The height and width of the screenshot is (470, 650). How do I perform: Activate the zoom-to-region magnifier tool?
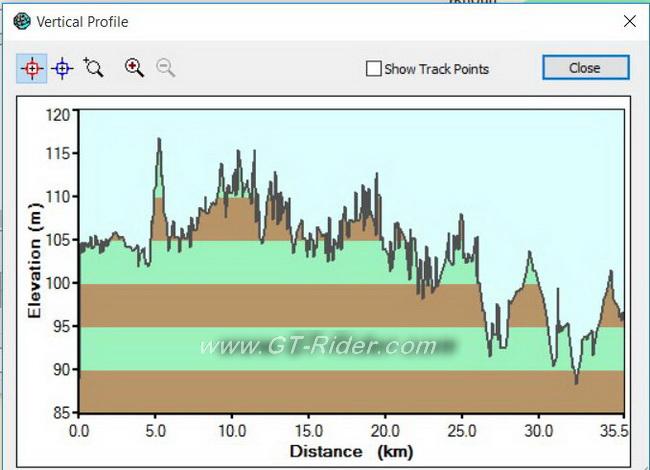[x=94, y=68]
